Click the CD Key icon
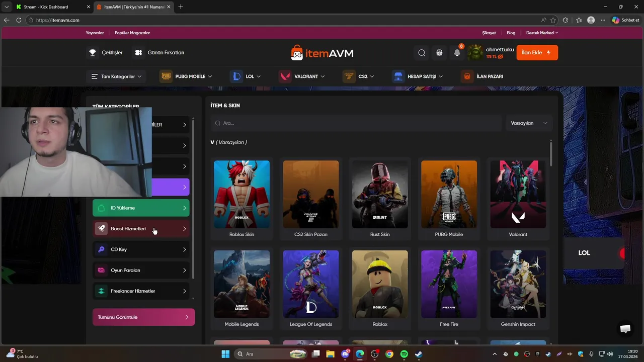Image resolution: width=644 pixels, height=362 pixels. (x=101, y=249)
